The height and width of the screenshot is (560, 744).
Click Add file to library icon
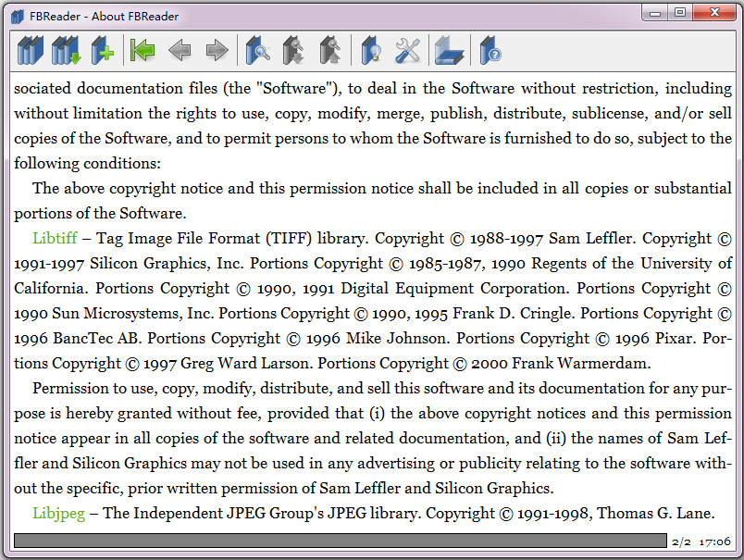(102, 50)
